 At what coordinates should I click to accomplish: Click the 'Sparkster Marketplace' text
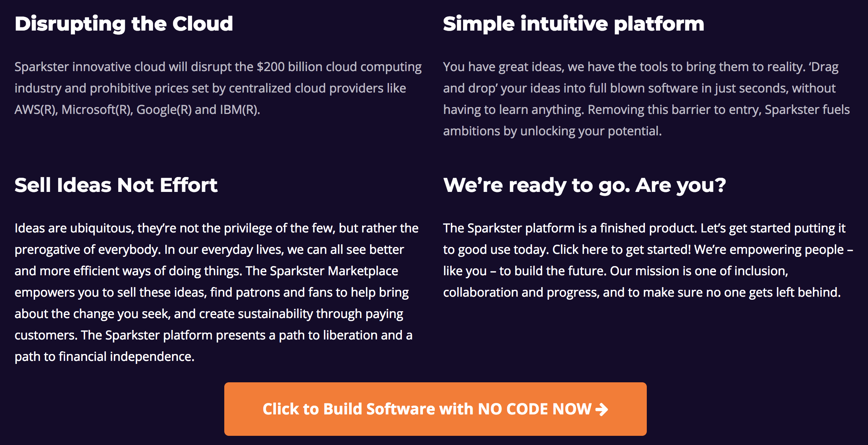pos(334,271)
